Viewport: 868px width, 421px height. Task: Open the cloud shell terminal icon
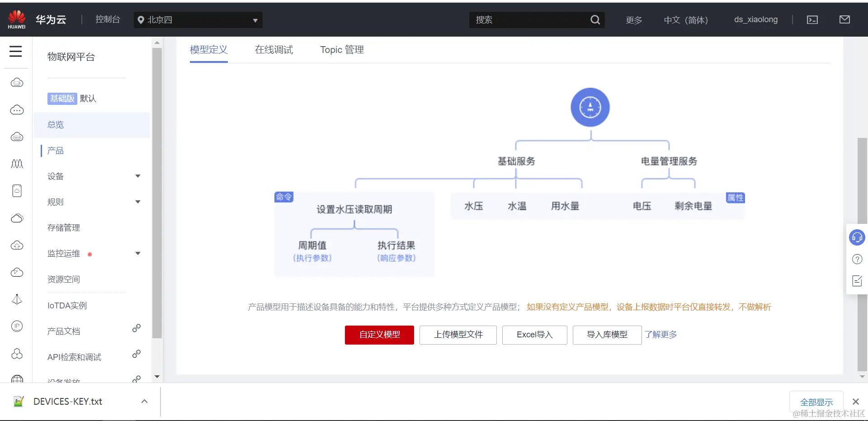pos(812,20)
